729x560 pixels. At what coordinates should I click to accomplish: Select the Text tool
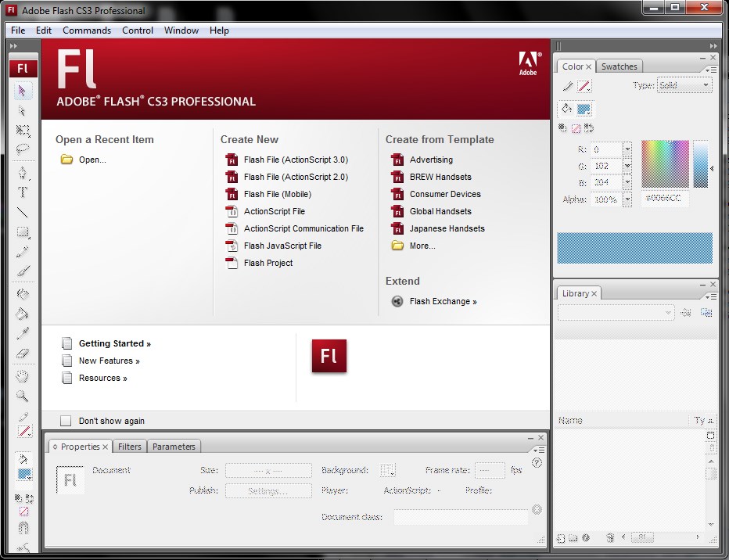[23, 192]
